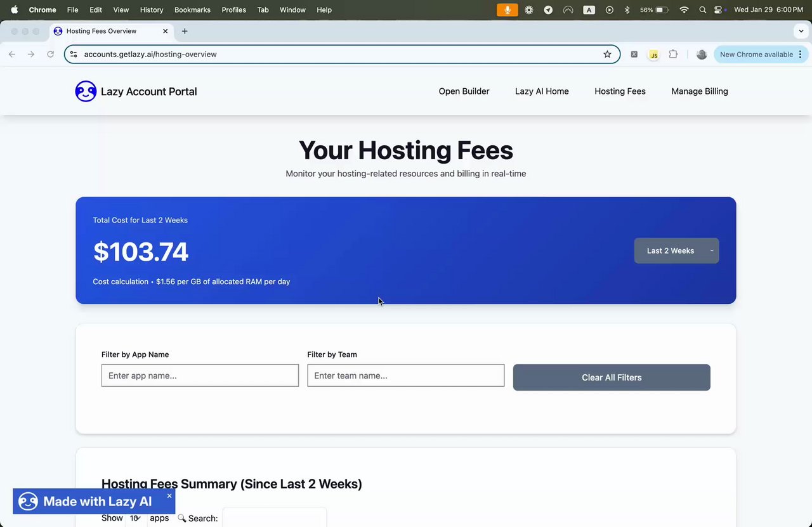Open the Edit menu
812x527 pixels.
pos(96,10)
